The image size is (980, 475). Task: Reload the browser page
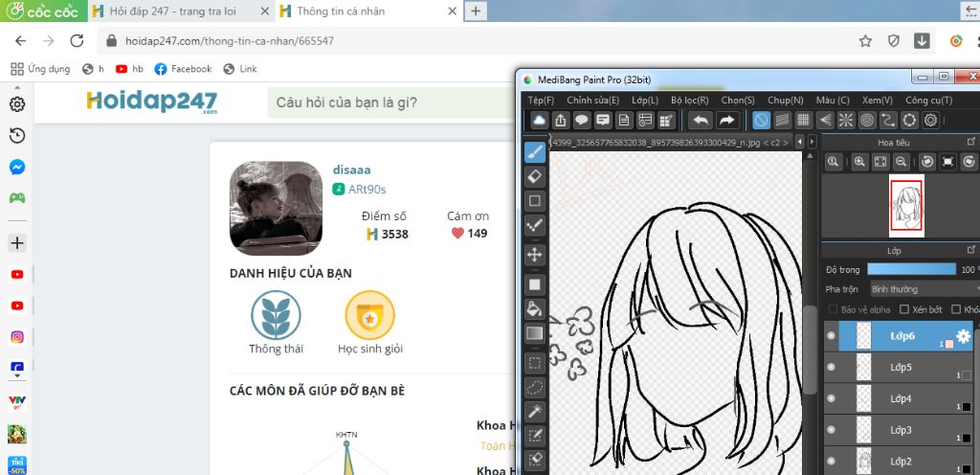77,41
